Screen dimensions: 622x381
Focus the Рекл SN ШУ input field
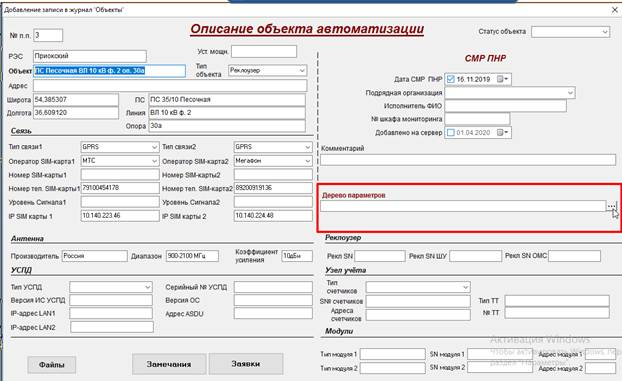475,256
